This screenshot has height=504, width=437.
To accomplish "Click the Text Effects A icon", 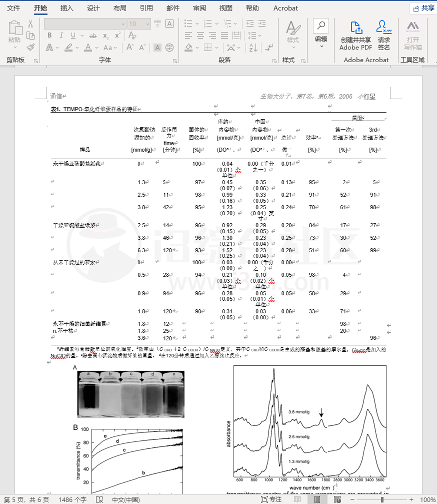I will click(49, 48).
